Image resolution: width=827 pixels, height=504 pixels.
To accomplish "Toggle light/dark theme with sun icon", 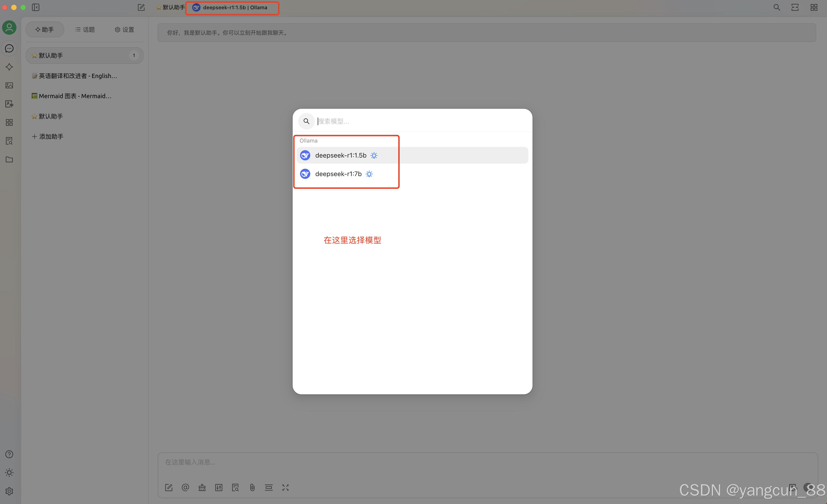I will coord(9,473).
